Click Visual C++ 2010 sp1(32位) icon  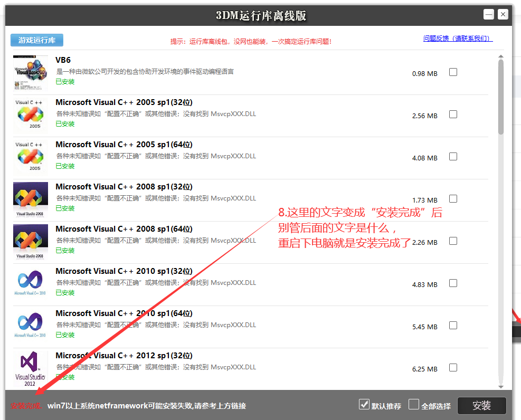point(31,284)
